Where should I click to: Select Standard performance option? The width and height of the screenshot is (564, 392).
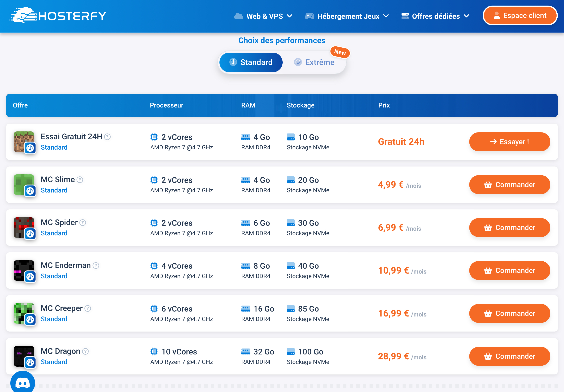click(x=251, y=62)
